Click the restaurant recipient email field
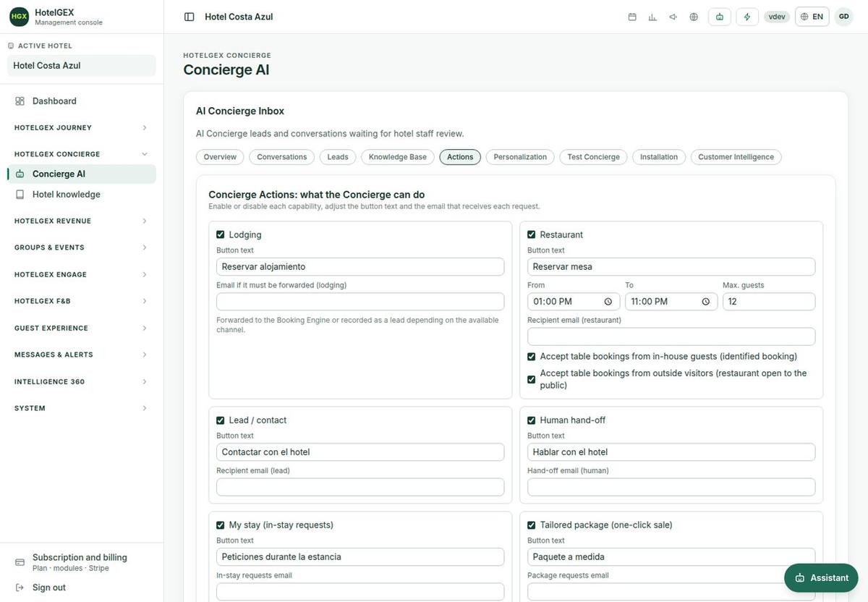 (671, 336)
